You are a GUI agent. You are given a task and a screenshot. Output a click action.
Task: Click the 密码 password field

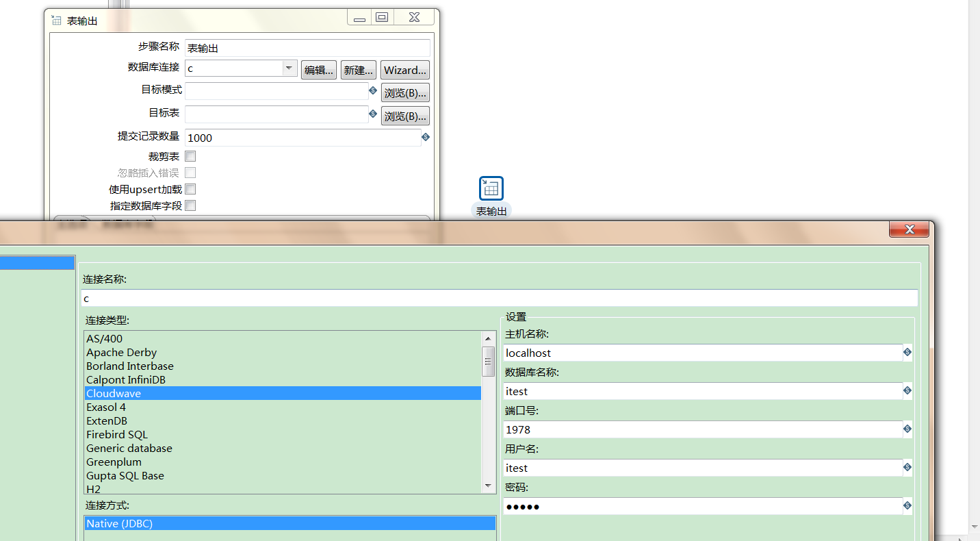pyautogui.click(x=703, y=506)
